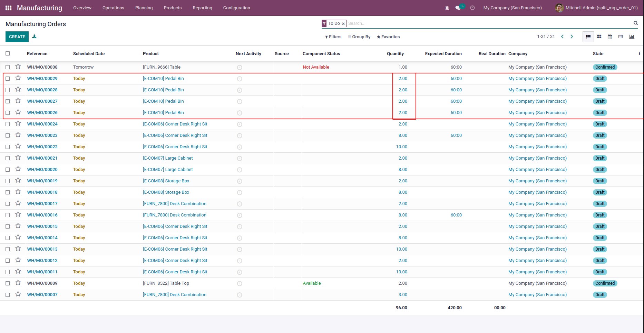Open the Group By dropdown
The width and height of the screenshot is (644, 333).
(x=359, y=37)
